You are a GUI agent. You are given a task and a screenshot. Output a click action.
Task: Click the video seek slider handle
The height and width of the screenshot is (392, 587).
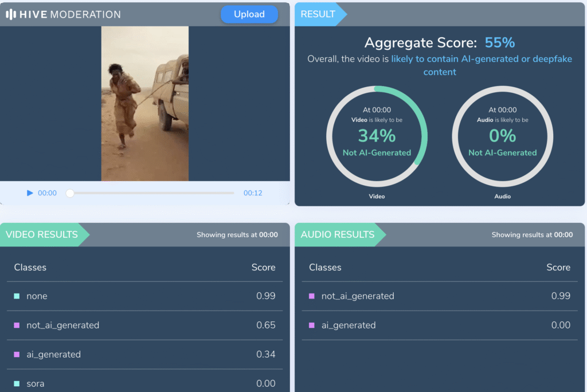70,193
